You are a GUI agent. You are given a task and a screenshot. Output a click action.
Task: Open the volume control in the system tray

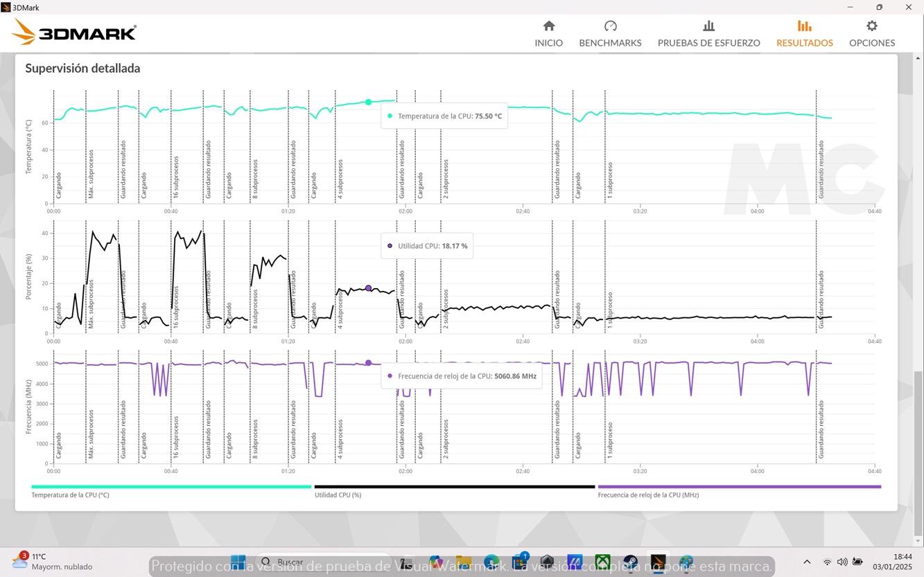(842, 562)
